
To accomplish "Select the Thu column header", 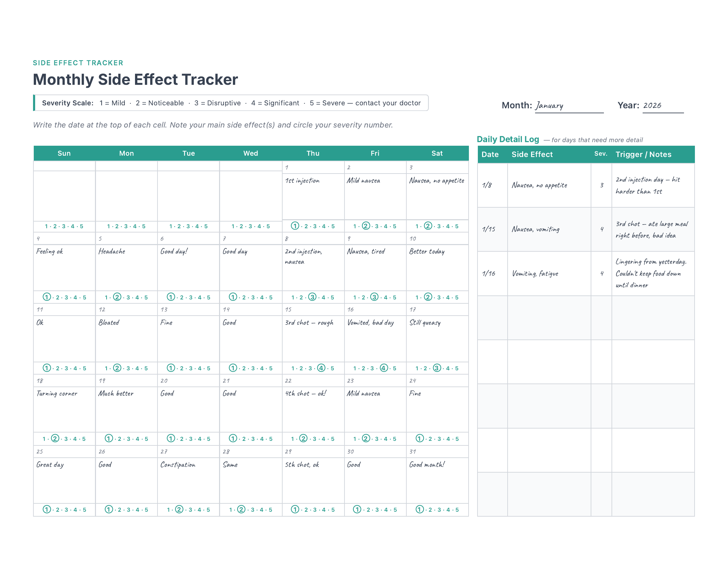I will pos(312,153).
